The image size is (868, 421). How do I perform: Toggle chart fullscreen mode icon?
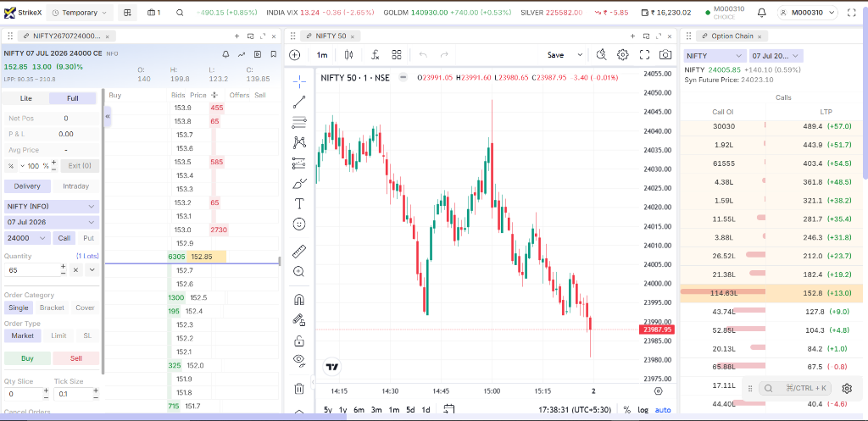[x=644, y=55]
